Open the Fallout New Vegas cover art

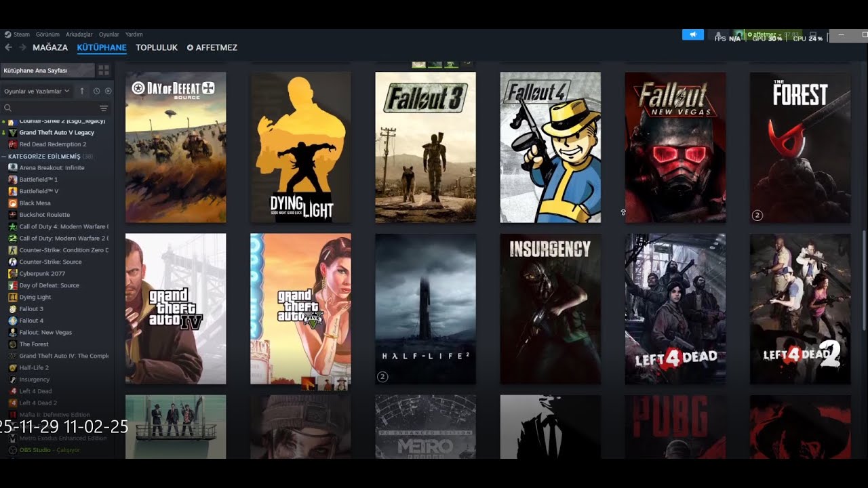675,148
